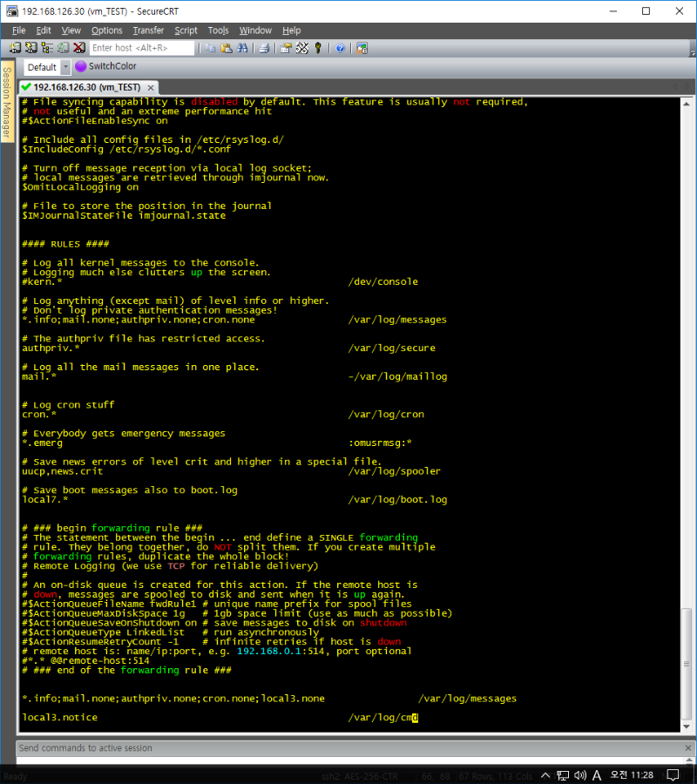Screen dimensions: 697x784
Task: Open Help using the question mark icon
Action: [340, 48]
